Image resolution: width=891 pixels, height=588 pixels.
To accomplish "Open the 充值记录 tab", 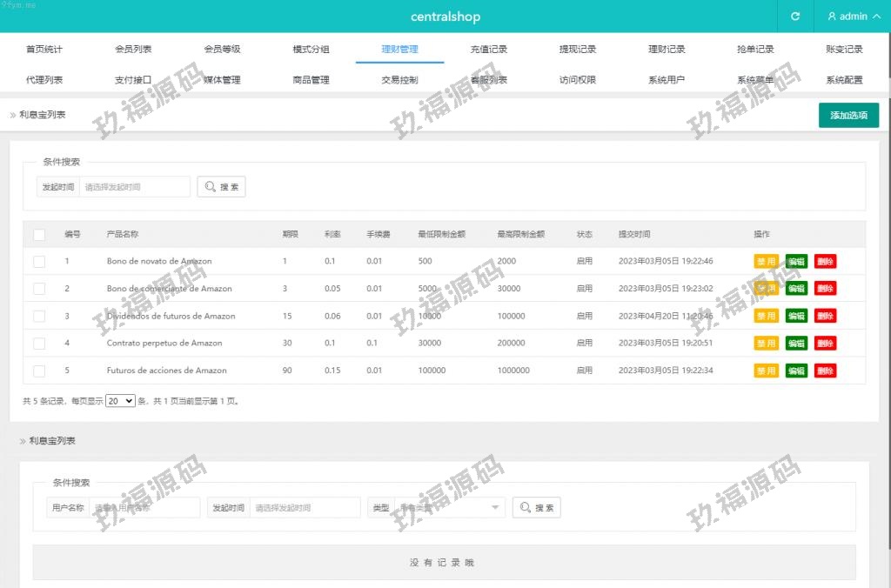I will 488,50.
